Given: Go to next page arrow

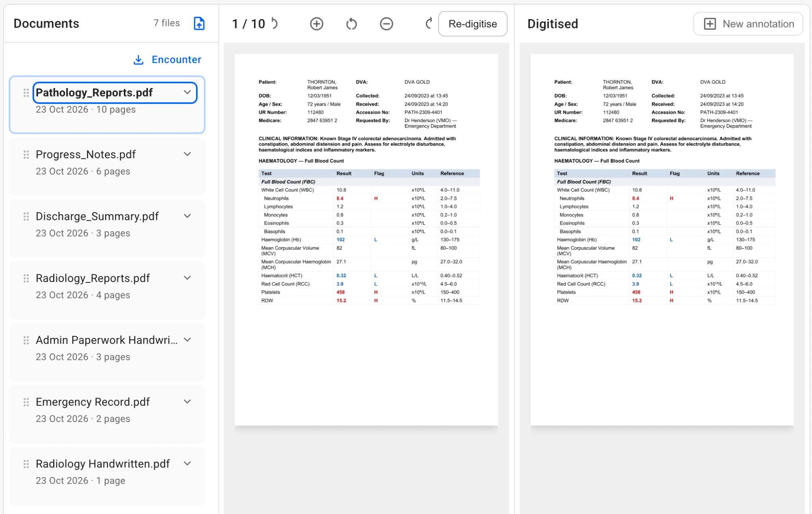Looking at the screenshot, I should [x=275, y=24].
